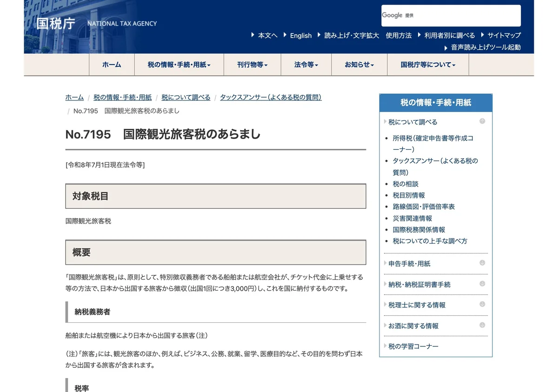558x392 pixels.
Task: Click the 国際観光旅客税 text under 対象税目
Action: tap(88, 221)
